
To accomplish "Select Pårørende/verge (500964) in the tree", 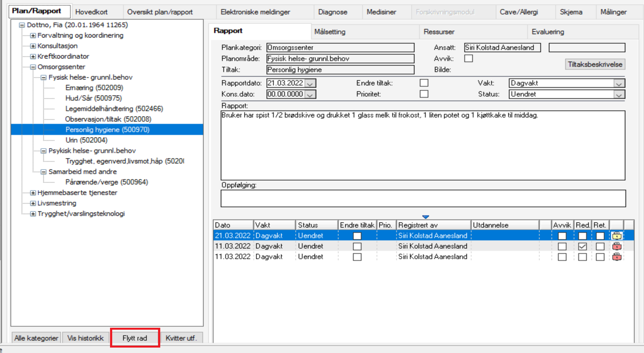I will [106, 182].
